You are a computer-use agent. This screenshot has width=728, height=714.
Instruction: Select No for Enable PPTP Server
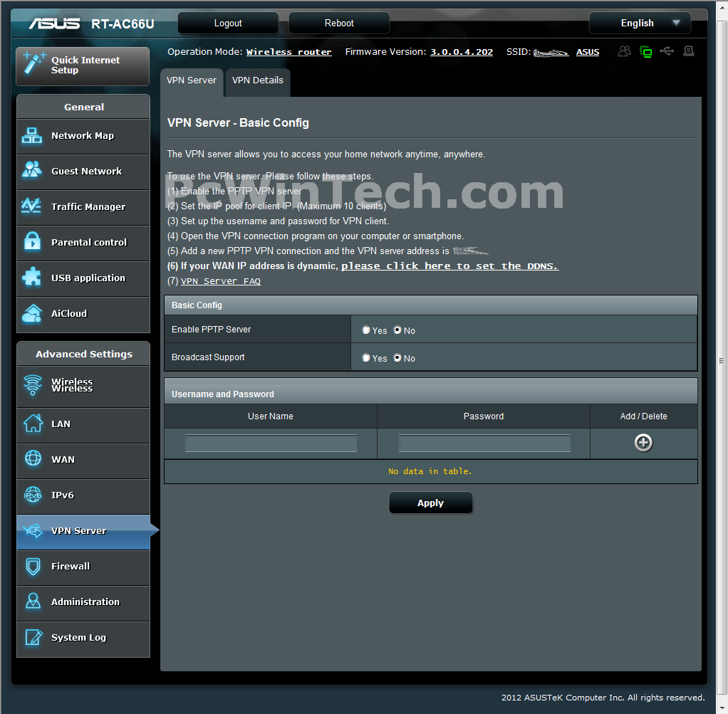click(397, 330)
